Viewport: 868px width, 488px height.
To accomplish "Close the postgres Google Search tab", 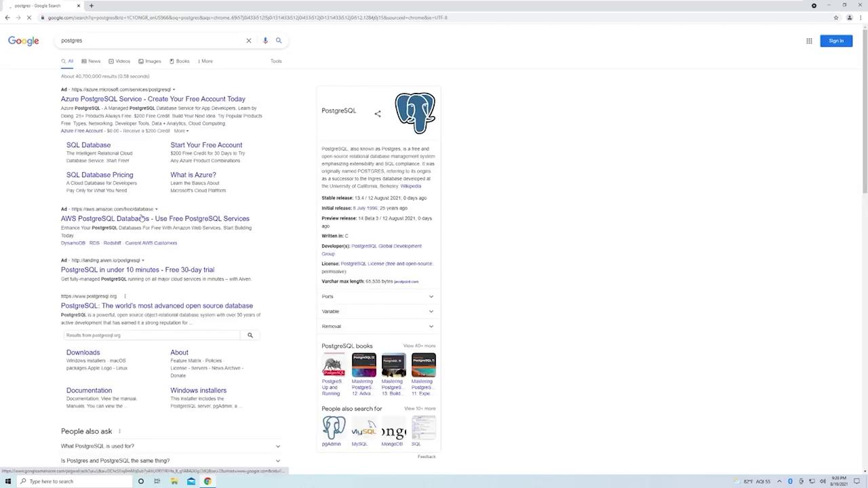I will point(79,5).
